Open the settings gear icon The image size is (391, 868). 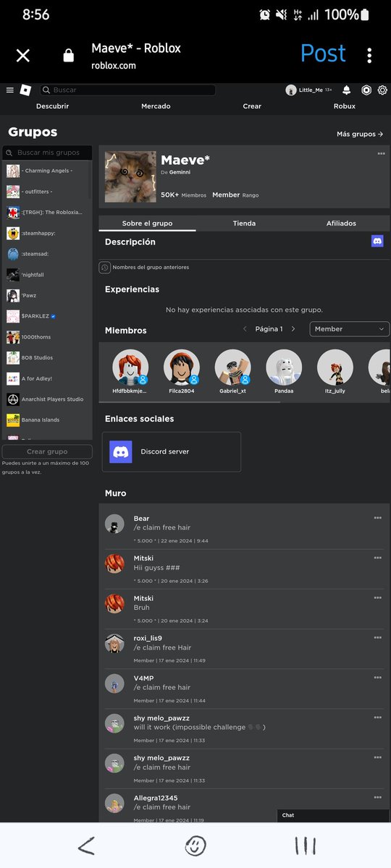click(x=382, y=90)
